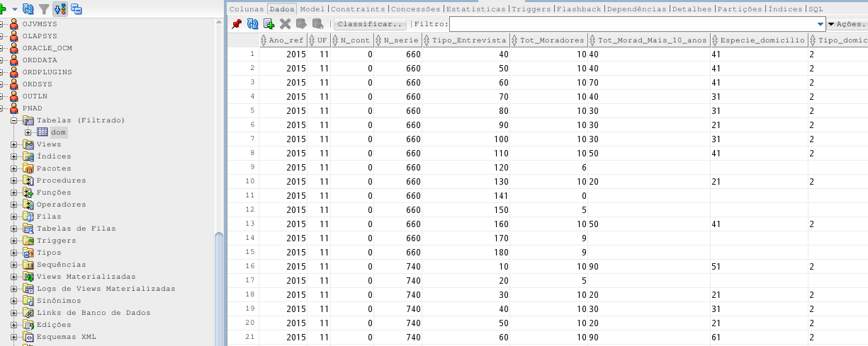Open the SQL tab

[816, 9]
